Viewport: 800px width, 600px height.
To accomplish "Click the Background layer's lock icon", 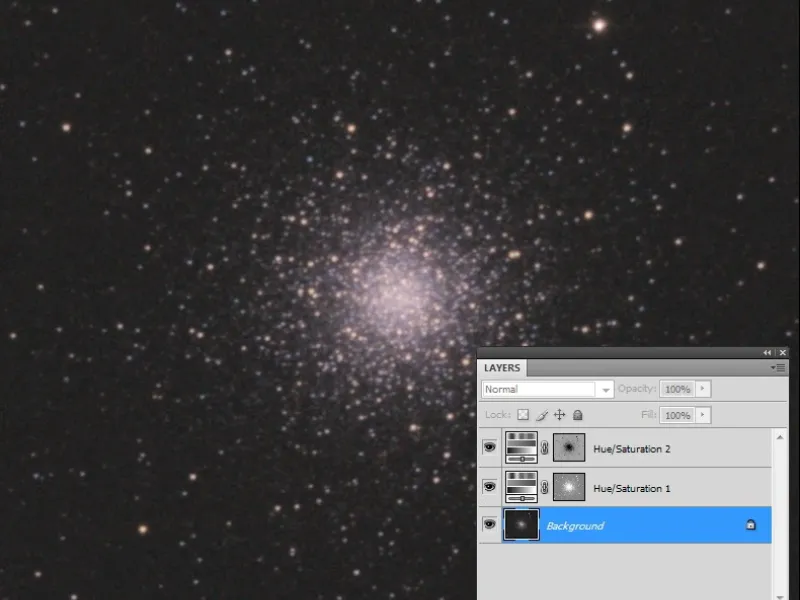I will tap(751, 525).
